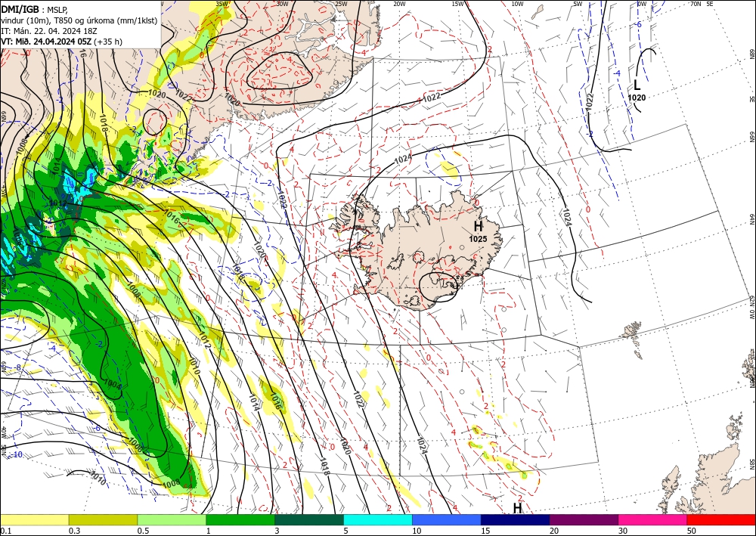Select the light green 0.5–1 legend swatch

[172, 519]
